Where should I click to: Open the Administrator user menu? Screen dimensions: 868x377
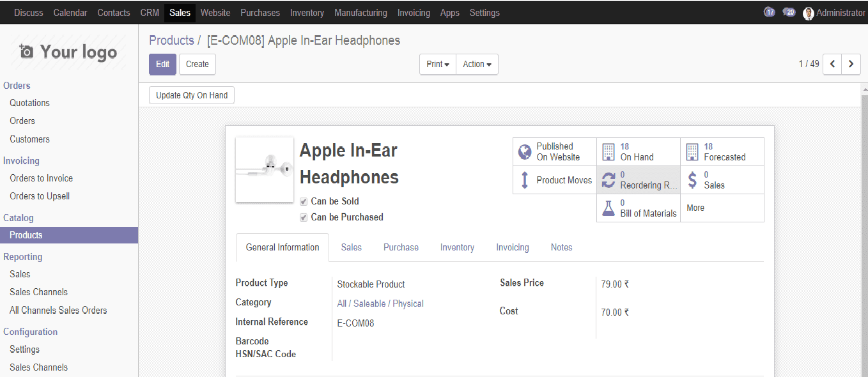tap(834, 13)
